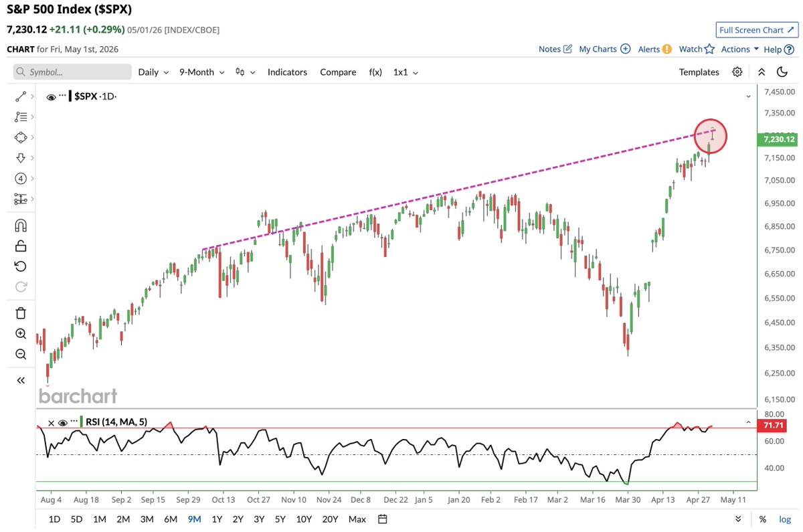Viewport: 803px width, 532px height.
Task: Open the Daily frequency dropdown
Action: 153,72
